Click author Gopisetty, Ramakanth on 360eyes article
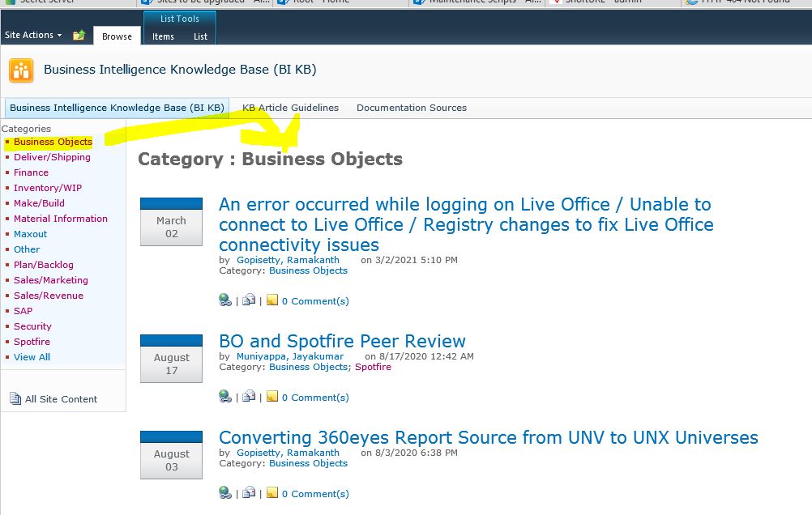Image resolution: width=812 pixels, height=515 pixels. click(x=288, y=453)
